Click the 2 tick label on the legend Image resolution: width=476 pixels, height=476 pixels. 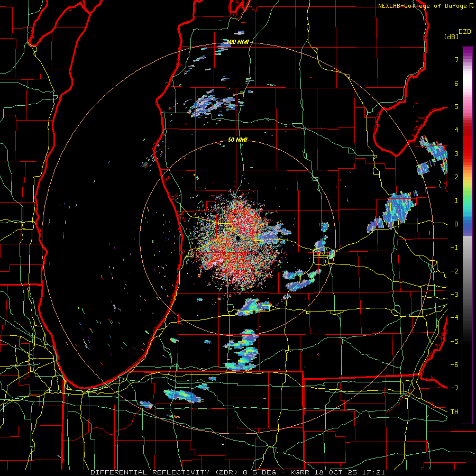coord(456,177)
